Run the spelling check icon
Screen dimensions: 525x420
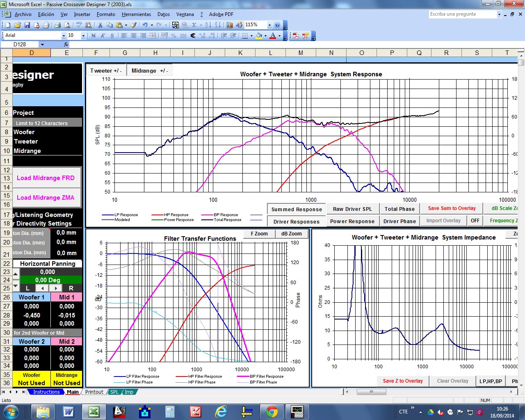click(x=79, y=25)
